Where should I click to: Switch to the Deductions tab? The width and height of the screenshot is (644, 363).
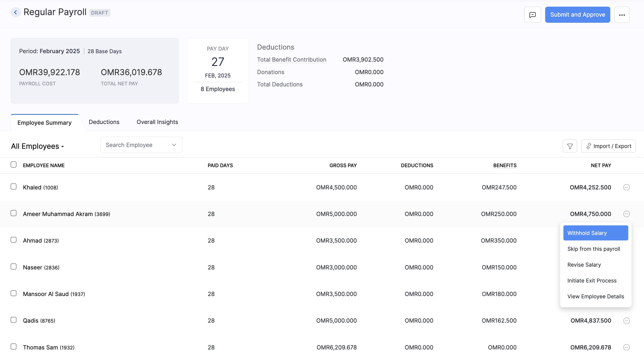point(104,122)
